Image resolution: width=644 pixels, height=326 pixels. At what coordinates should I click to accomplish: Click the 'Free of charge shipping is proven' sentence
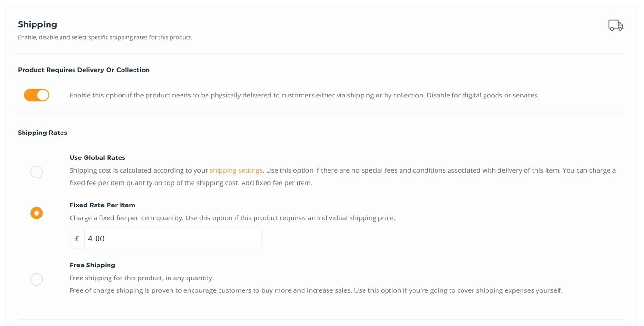(316, 290)
